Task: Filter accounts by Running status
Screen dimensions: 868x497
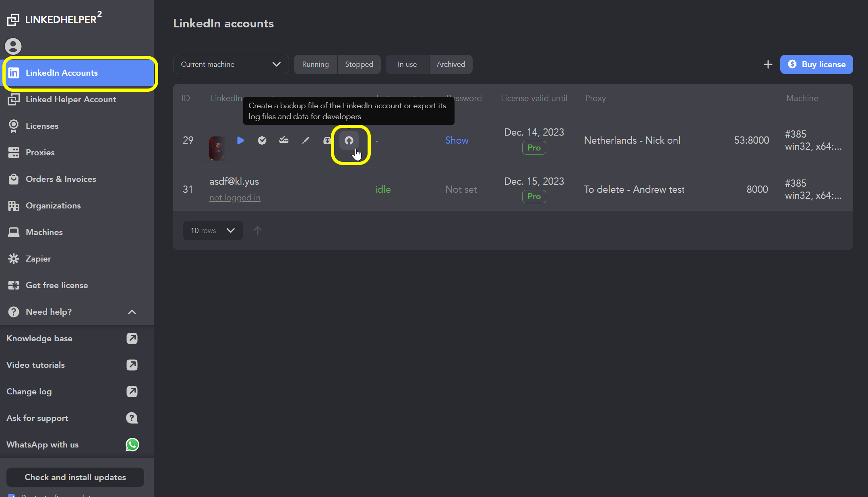Action: pyautogui.click(x=315, y=64)
